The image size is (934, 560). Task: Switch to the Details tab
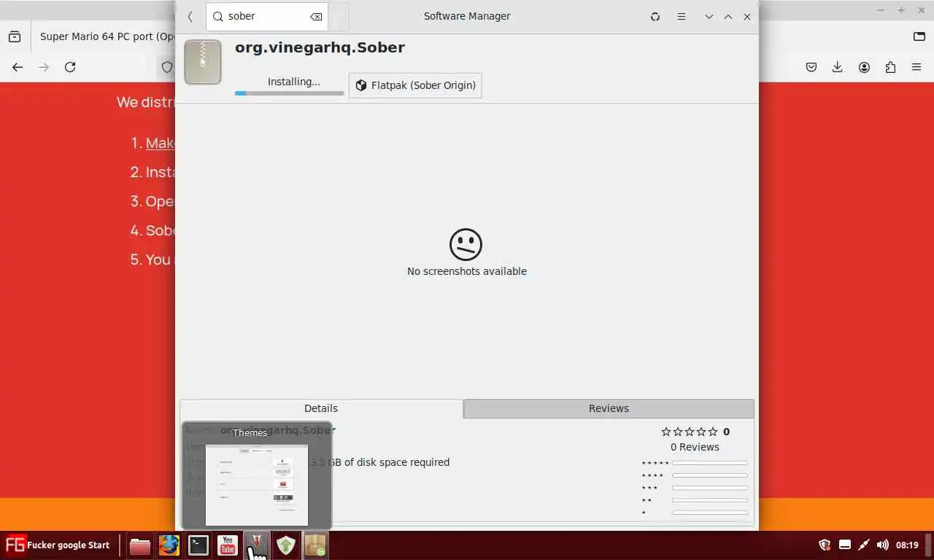(x=321, y=408)
